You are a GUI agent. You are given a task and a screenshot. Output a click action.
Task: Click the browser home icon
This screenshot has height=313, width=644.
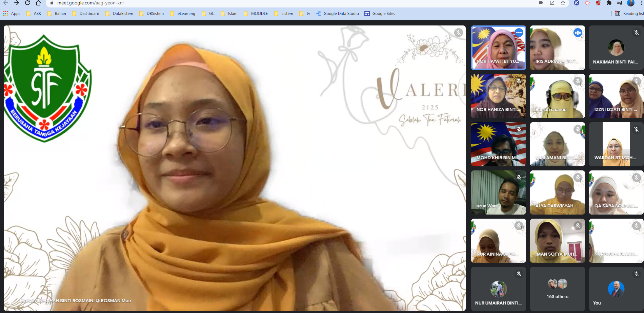(38, 3)
